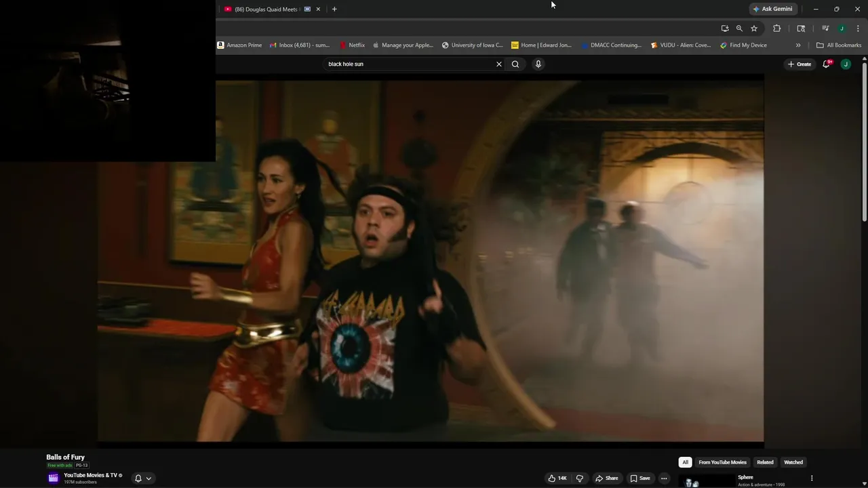
Task: Open the Amazon Prime bookmark
Action: (x=239, y=45)
